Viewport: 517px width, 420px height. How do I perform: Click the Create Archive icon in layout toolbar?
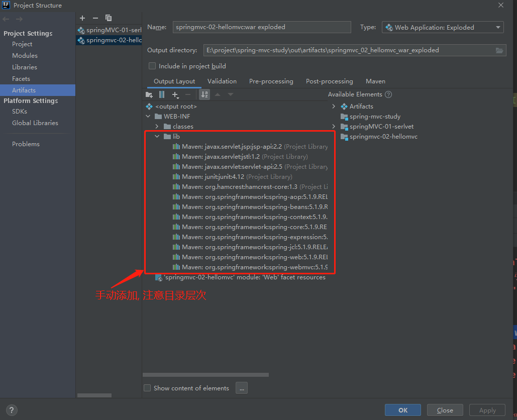click(162, 94)
